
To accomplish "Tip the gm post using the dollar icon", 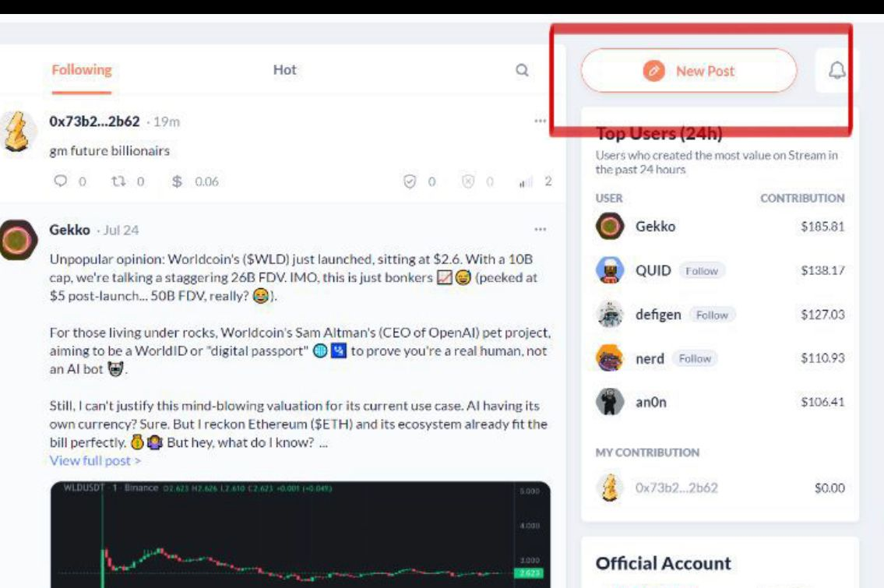I will pos(177,181).
